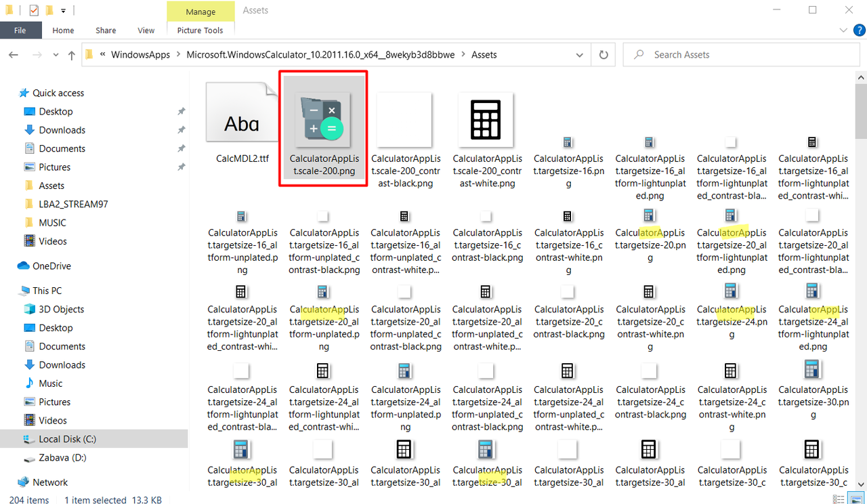Viewport: 867px width, 504px height.
Task: Go back with the Back arrow
Action: (x=14, y=55)
